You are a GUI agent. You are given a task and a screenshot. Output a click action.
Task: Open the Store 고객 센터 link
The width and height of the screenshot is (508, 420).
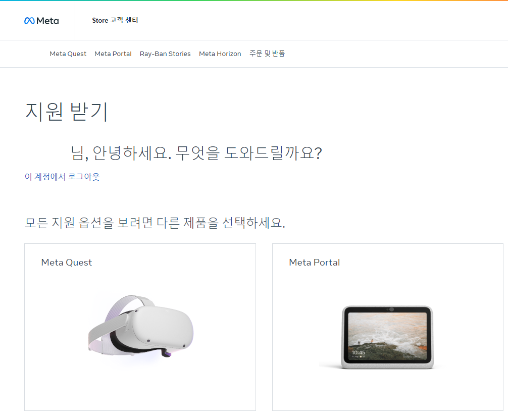tap(115, 20)
